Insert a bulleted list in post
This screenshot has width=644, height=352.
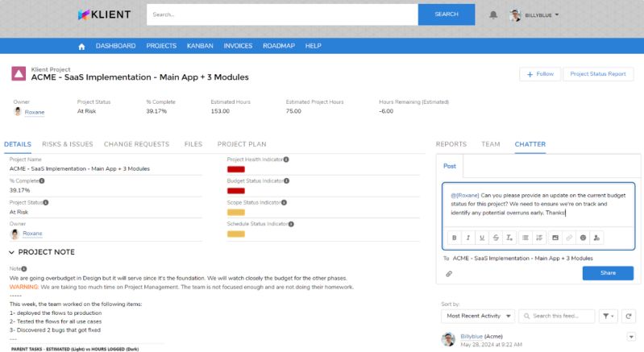[x=526, y=238]
